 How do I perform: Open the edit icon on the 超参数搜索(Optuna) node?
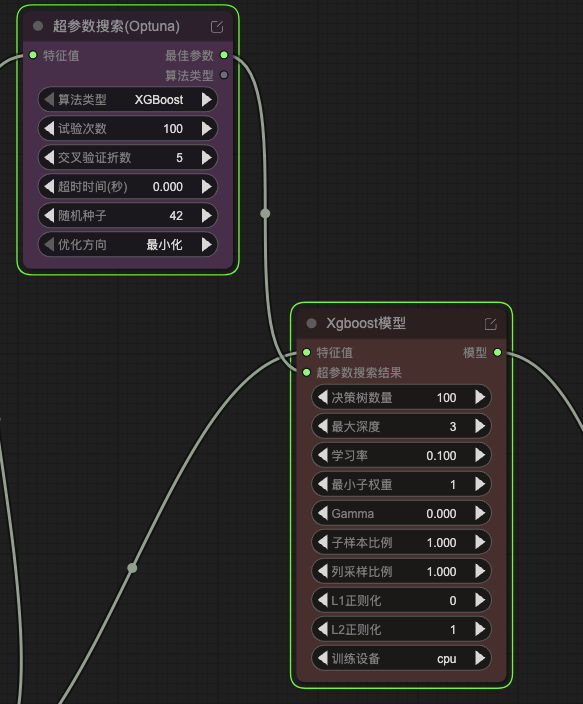[x=217, y=27]
